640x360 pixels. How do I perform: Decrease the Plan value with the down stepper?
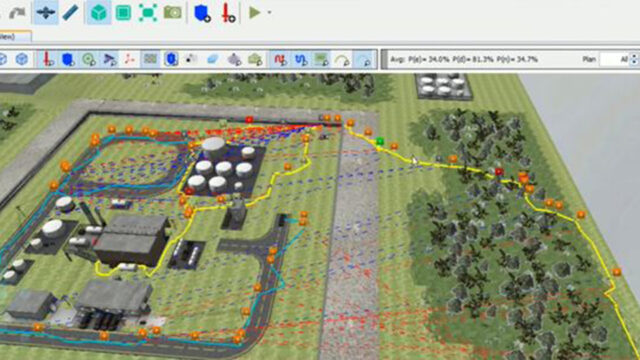[x=634, y=63]
